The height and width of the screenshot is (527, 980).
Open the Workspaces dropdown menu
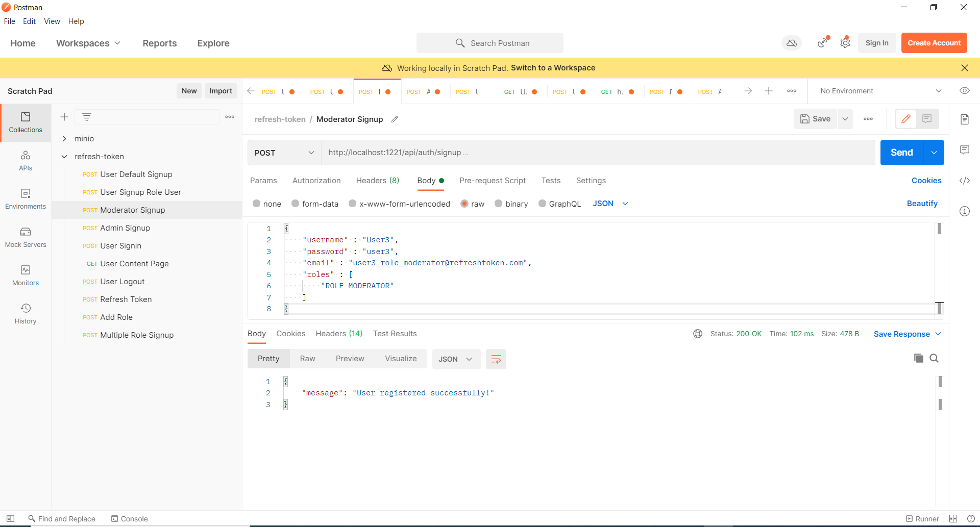point(88,43)
